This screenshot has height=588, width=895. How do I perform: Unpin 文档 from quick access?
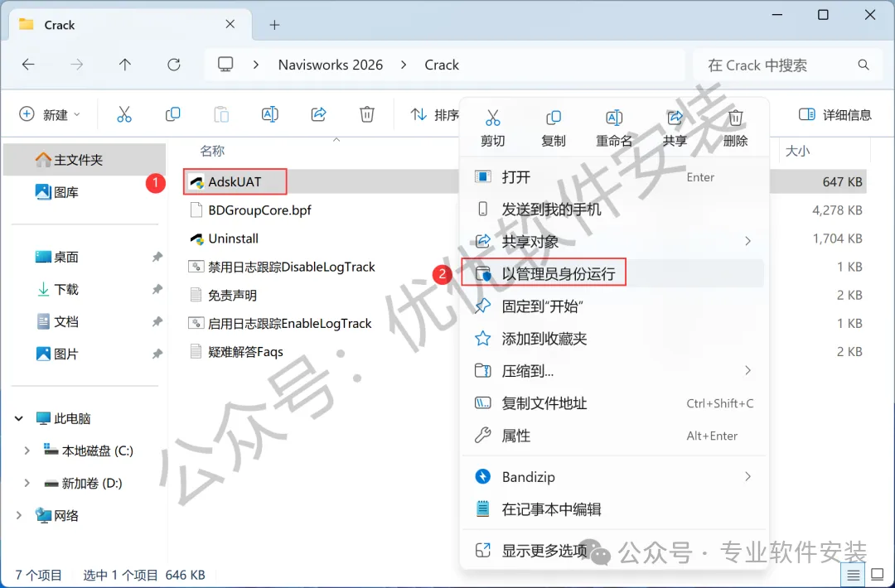pyautogui.click(x=157, y=322)
